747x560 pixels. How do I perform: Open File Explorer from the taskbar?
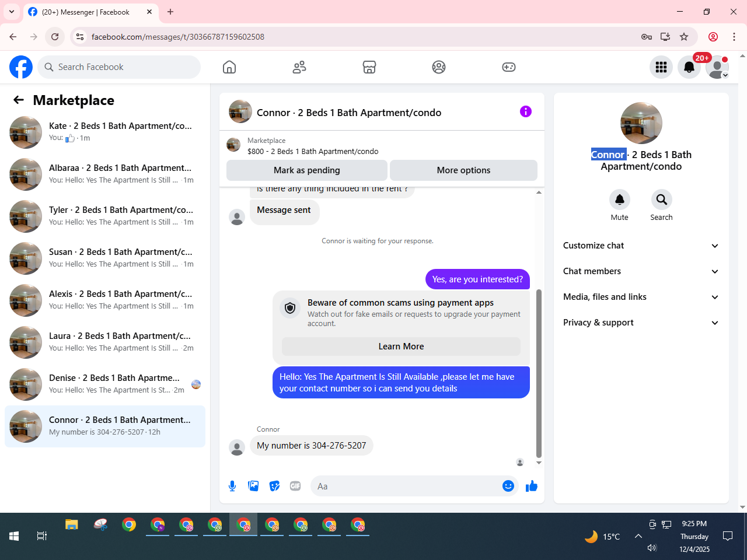click(72, 524)
